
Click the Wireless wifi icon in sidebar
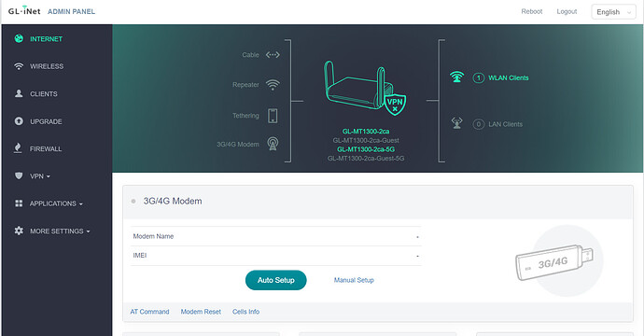(x=19, y=66)
